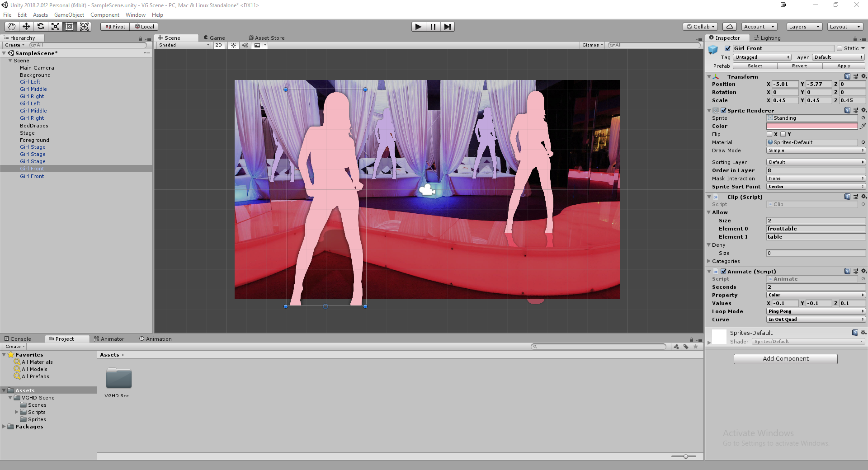Select the Scale tool

pos(55,27)
